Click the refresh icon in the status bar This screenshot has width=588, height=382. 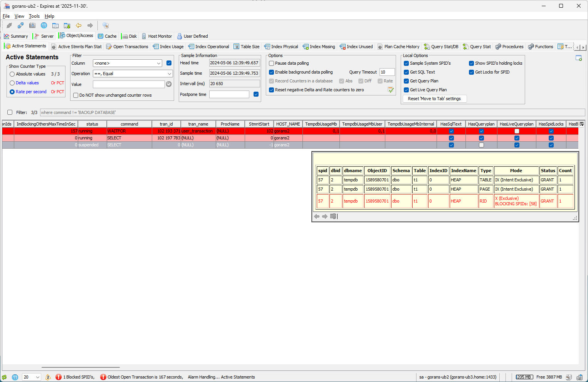[x=4, y=377]
